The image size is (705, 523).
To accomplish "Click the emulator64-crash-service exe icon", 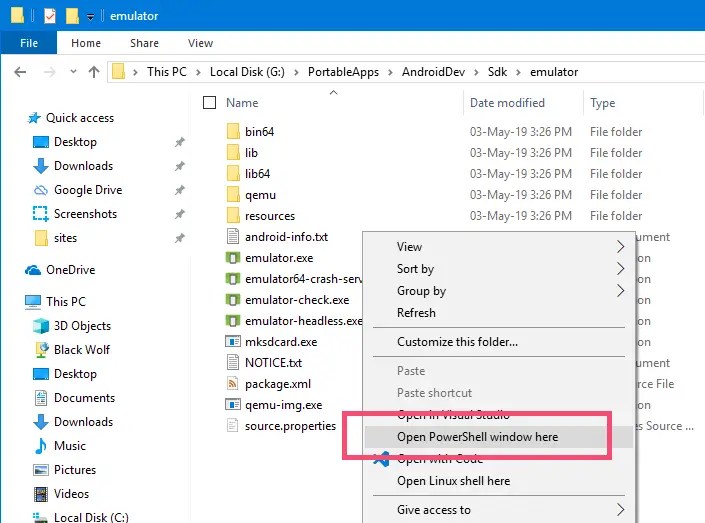I will pyautogui.click(x=233, y=279).
